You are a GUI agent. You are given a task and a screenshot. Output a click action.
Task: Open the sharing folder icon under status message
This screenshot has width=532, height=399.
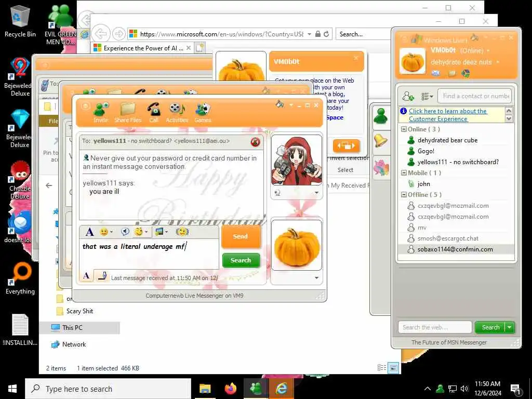[452, 73]
